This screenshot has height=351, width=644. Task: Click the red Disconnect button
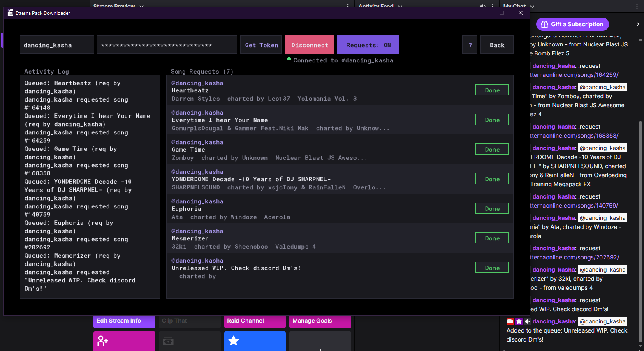click(309, 45)
